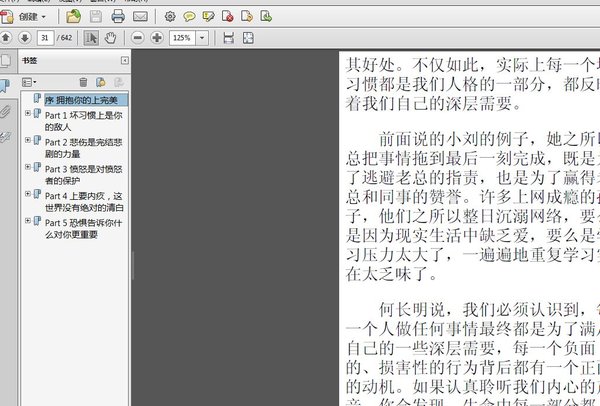Click the zoom field showing 125%
The image size is (600, 406).
click(183, 38)
